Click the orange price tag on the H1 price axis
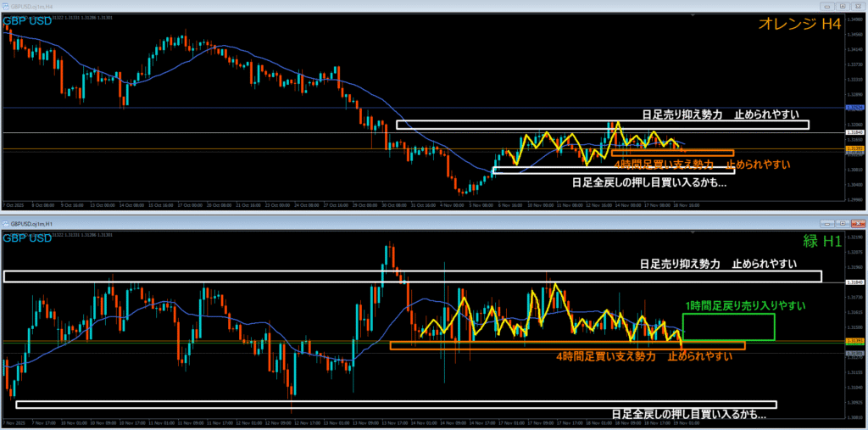The width and height of the screenshot is (868, 430). pos(855,340)
